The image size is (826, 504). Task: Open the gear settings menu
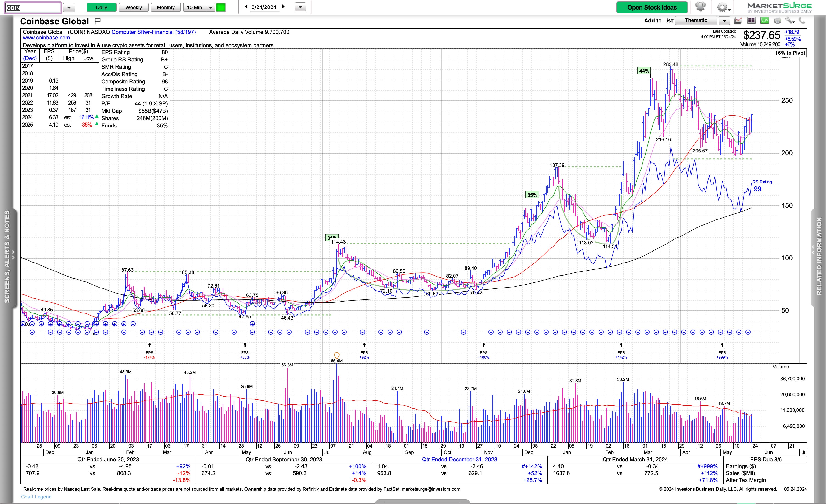click(722, 7)
